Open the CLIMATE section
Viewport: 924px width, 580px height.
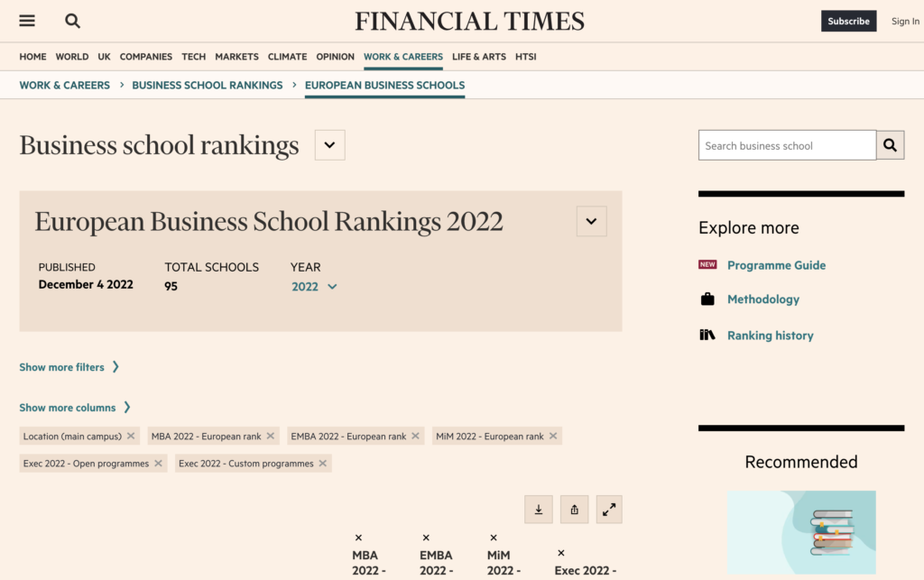click(x=288, y=57)
